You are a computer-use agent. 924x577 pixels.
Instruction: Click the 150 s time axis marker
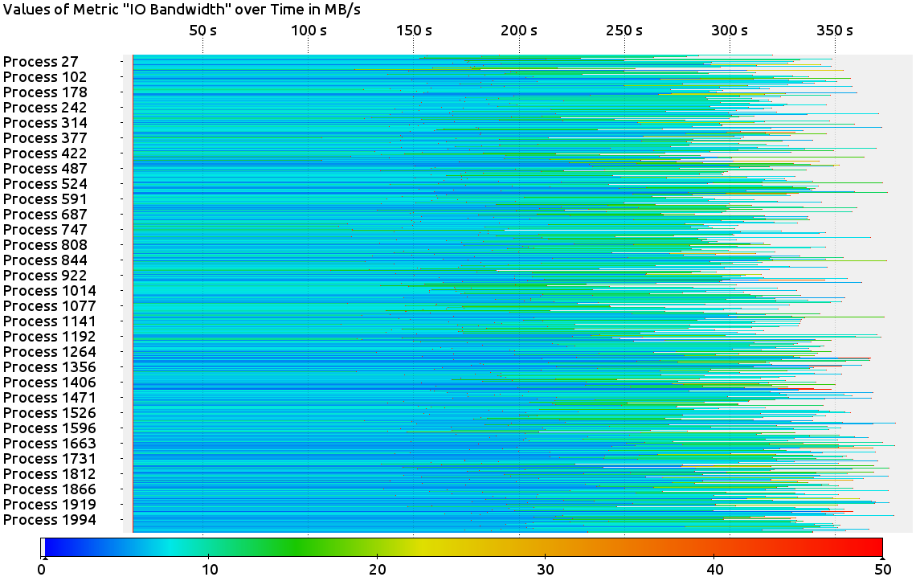tap(414, 31)
